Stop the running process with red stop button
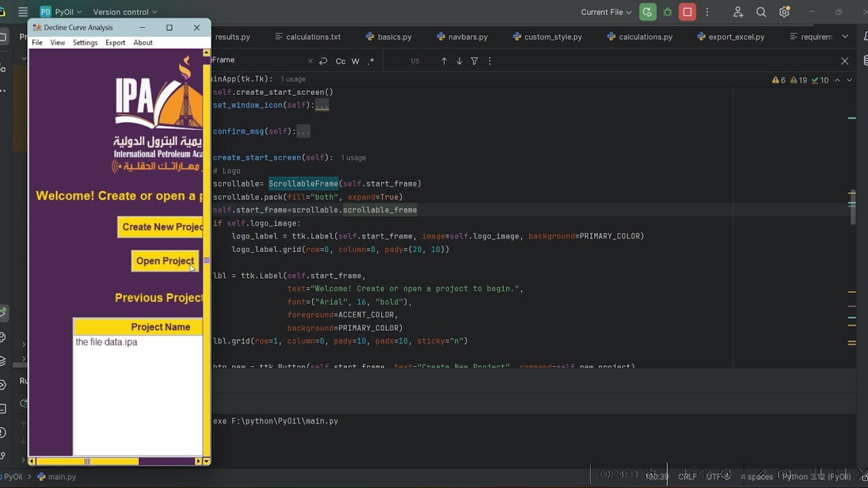The width and height of the screenshot is (868, 488). click(688, 12)
